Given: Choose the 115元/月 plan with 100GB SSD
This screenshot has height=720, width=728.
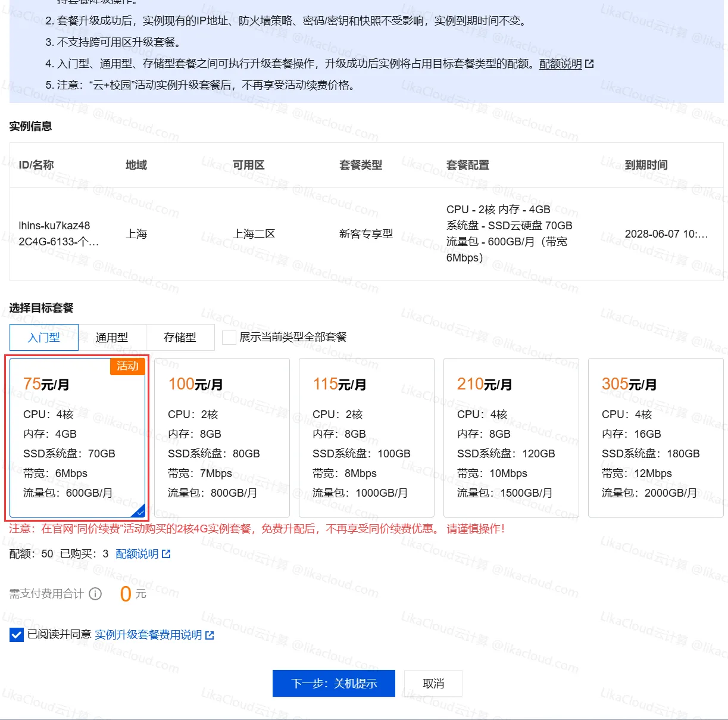Looking at the screenshot, I should coord(366,438).
